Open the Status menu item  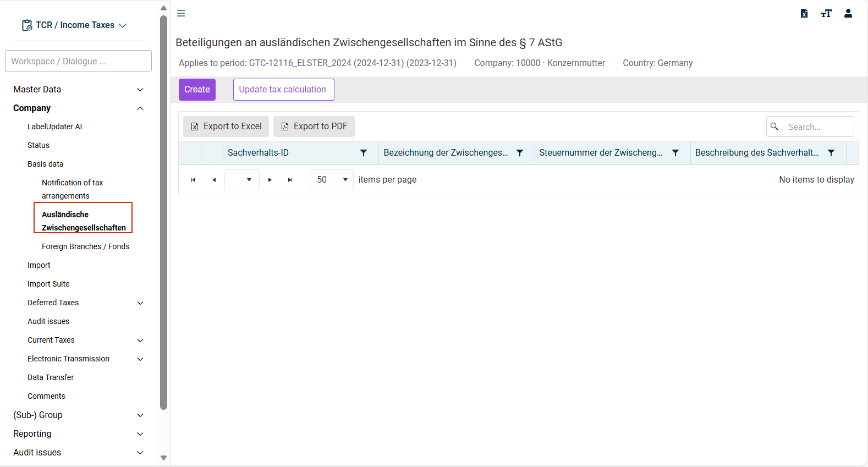39,145
